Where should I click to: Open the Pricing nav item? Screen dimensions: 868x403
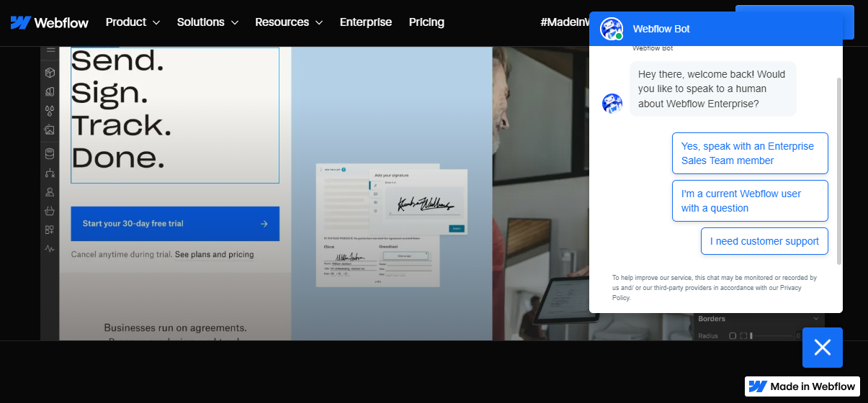tap(426, 22)
